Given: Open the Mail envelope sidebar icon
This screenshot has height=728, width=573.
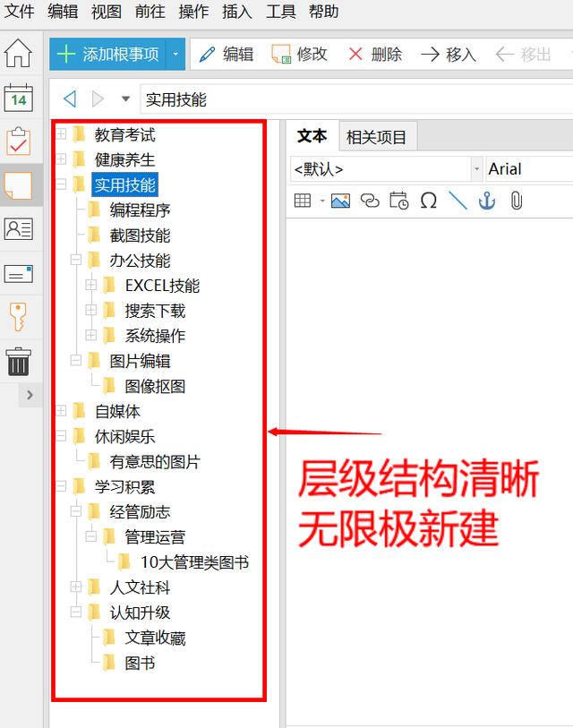Looking at the screenshot, I should (19, 273).
